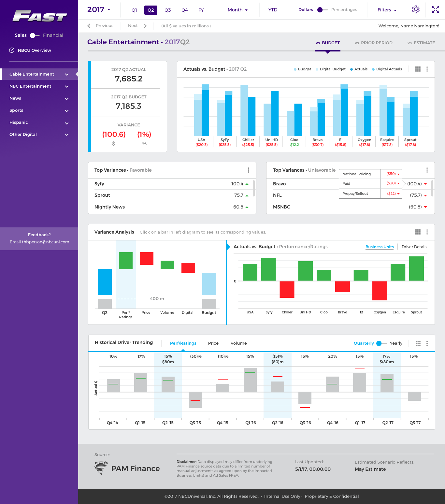Viewport: 445px width, 504px height.
Task: Click the Previous left arrow icon
Action: click(89, 26)
